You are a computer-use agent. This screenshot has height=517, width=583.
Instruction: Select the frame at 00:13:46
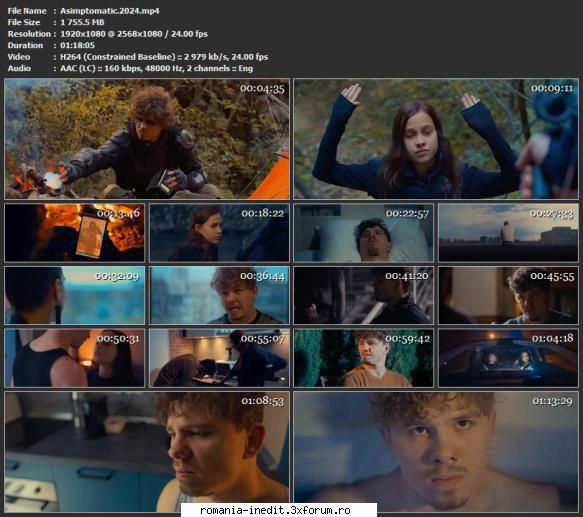click(x=74, y=232)
